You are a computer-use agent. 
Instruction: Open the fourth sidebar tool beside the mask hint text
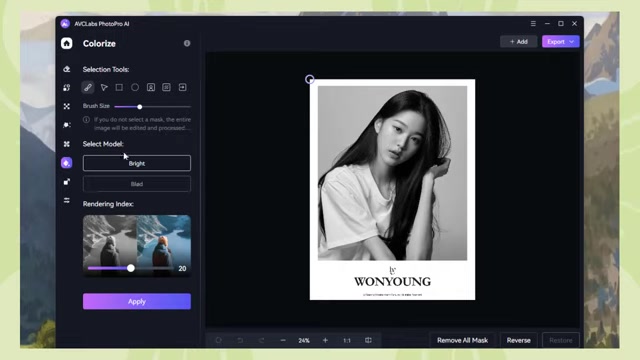67,125
